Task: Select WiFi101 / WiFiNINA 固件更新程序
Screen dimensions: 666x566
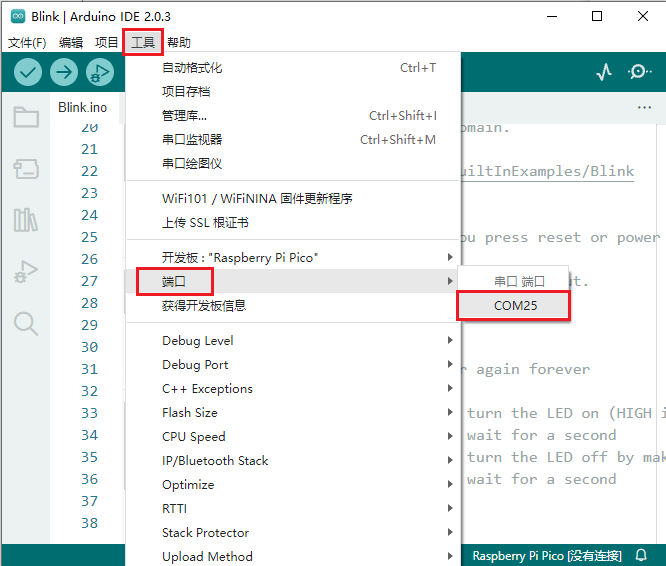Action: [x=293, y=199]
